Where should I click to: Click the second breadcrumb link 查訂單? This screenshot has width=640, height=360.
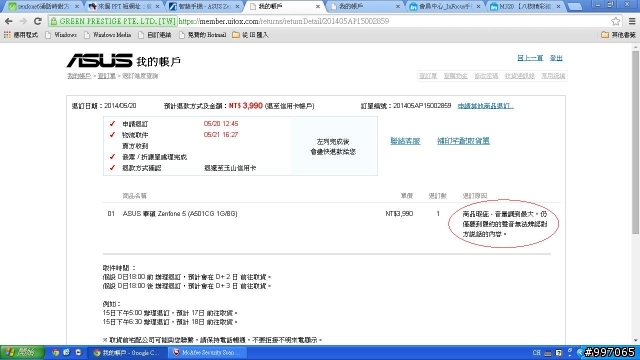click(107, 76)
